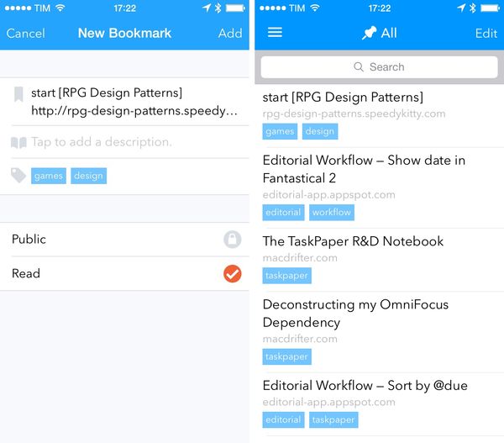Tap to add a description field
Screen dimensions: 504x443
tap(102, 142)
